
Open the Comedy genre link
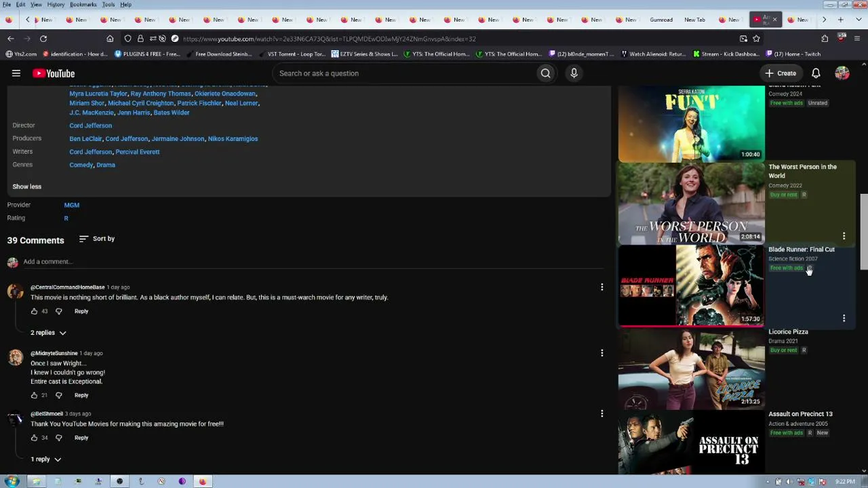pyautogui.click(x=81, y=165)
